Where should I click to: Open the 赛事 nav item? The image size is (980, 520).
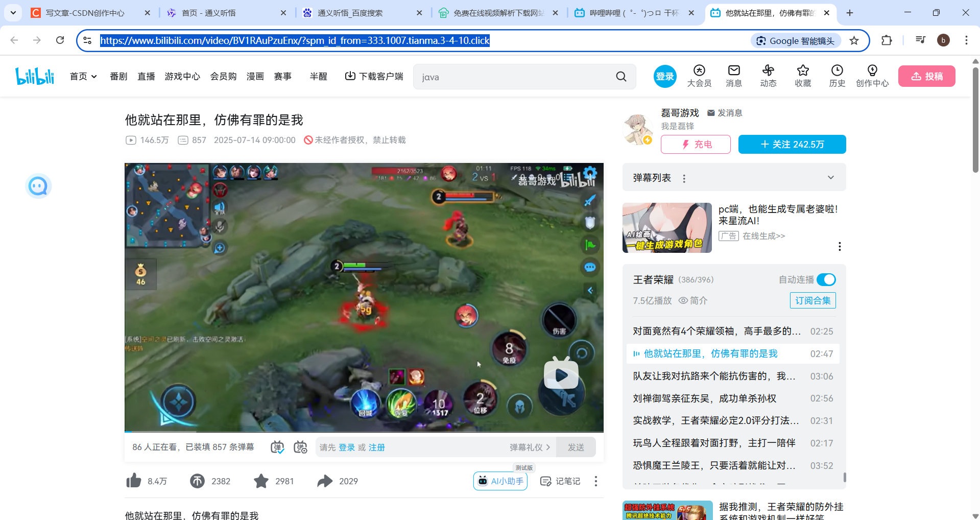pos(282,76)
